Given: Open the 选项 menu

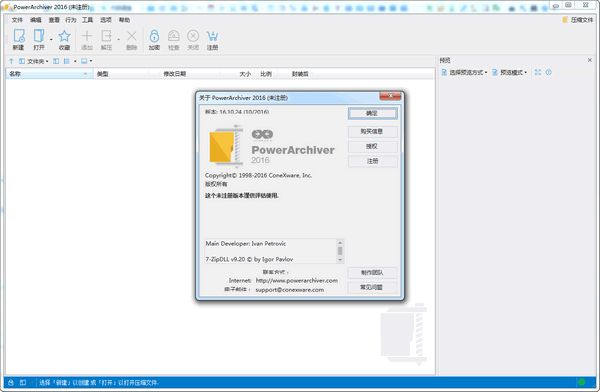Looking at the screenshot, I should pyautogui.click(x=106, y=20).
